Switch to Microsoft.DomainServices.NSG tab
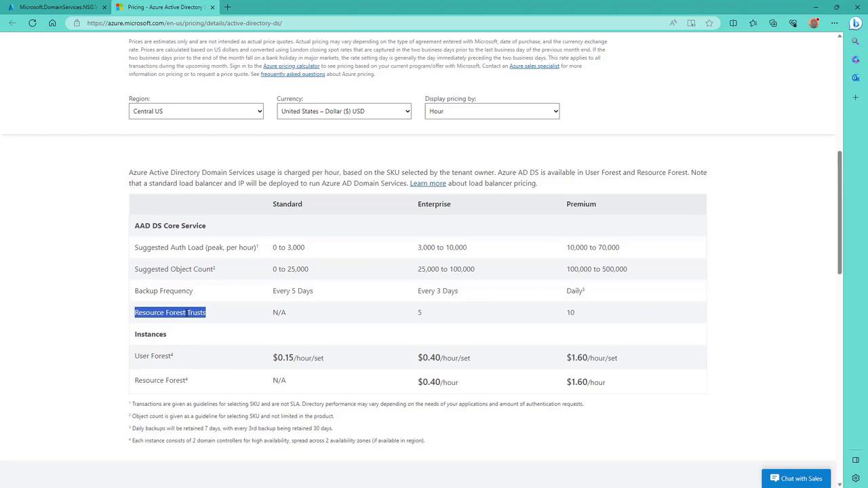Image resolution: width=868 pixels, height=488 pixels. point(56,7)
